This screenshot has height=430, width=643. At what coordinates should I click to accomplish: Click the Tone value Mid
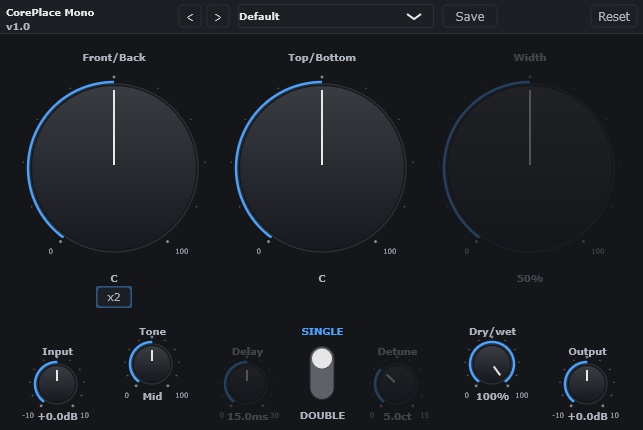pyautogui.click(x=152, y=396)
